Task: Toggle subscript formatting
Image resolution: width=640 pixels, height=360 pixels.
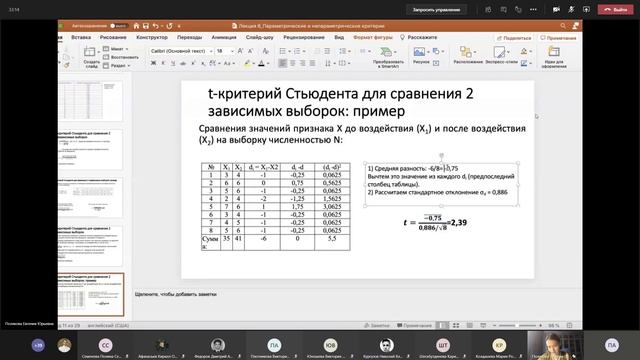Action: (x=203, y=63)
